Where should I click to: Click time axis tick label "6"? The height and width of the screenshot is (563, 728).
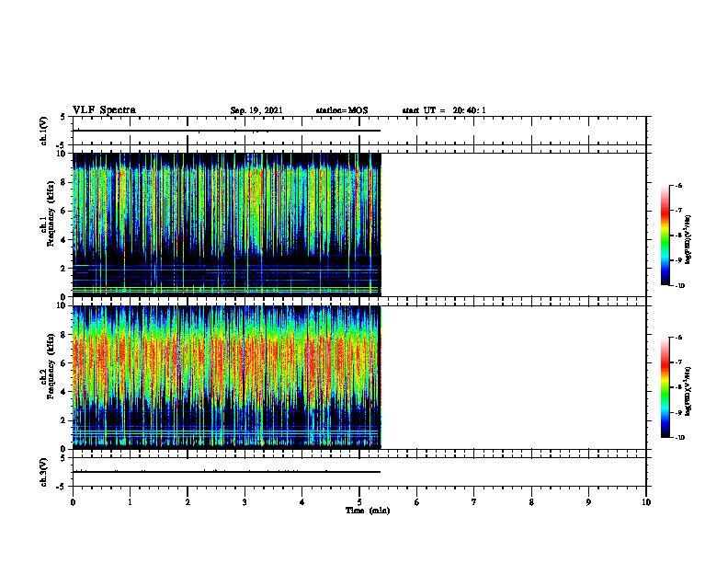click(x=417, y=502)
